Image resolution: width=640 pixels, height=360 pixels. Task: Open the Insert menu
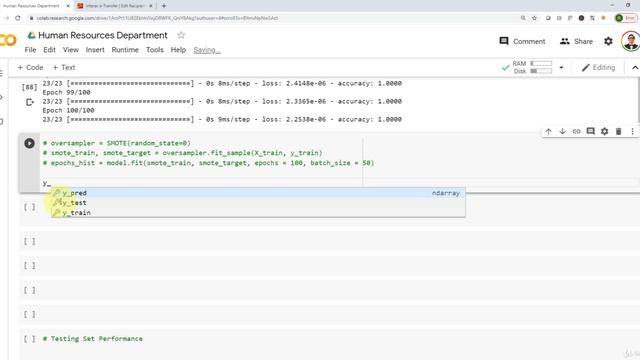(95, 50)
